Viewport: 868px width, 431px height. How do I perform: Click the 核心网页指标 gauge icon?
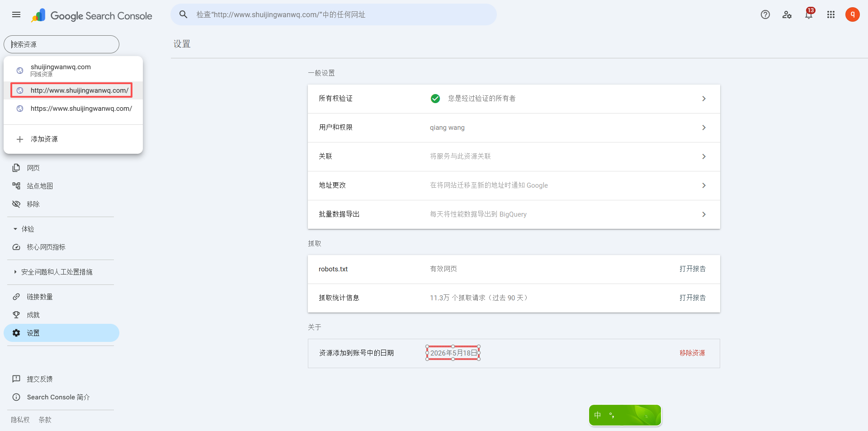16,247
